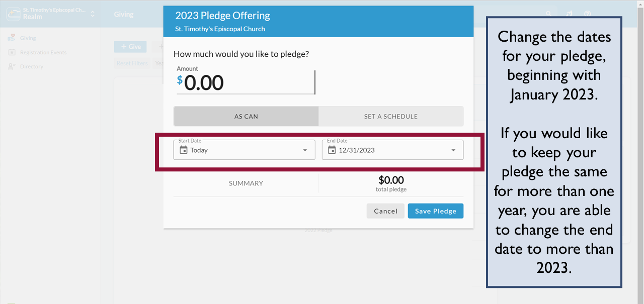
Task: Open the End Date dropdown arrow
Action: tap(453, 150)
